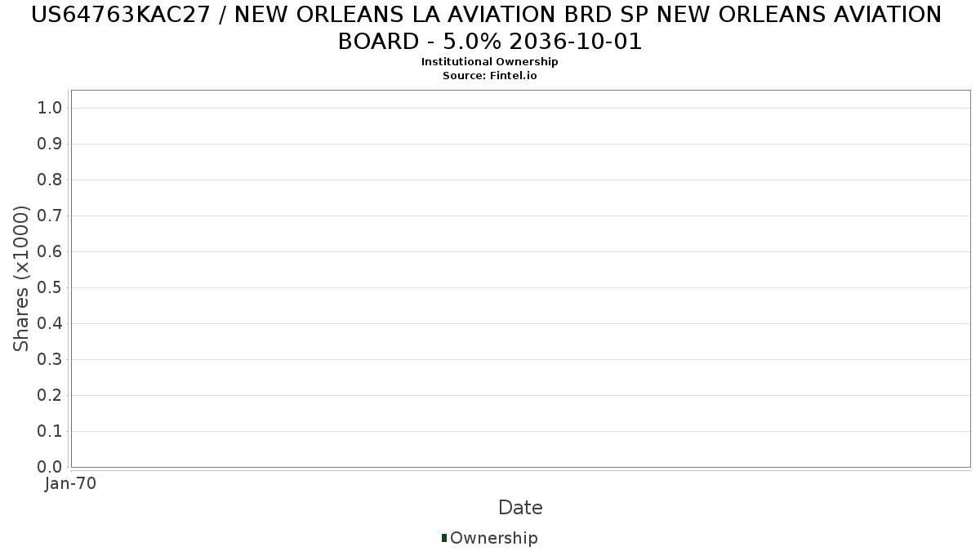
Task: Toggle the Ownership legend label
Action: (x=493, y=538)
